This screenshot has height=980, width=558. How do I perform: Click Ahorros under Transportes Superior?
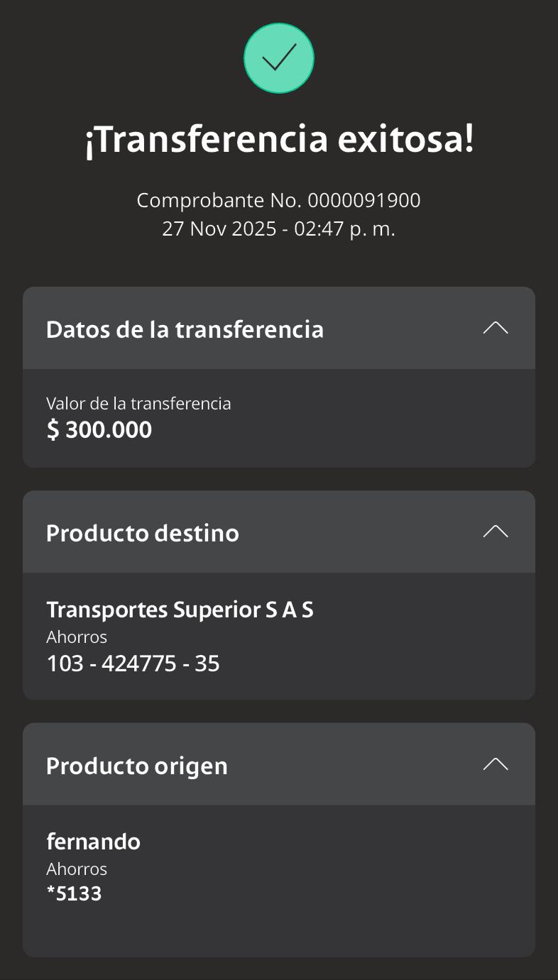pyautogui.click(x=77, y=637)
